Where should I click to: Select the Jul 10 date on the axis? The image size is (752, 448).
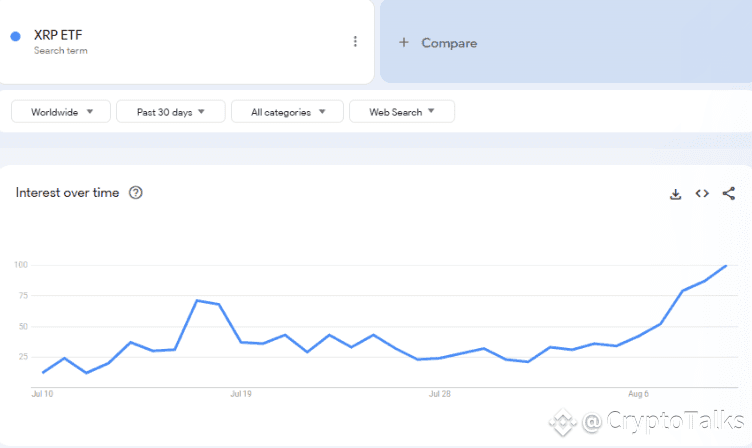point(42,394)
